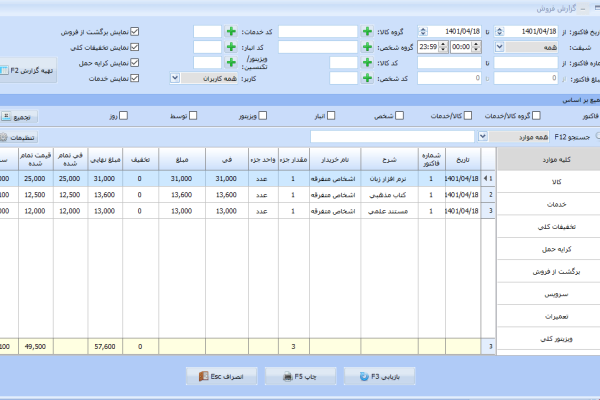
Task: Toggle نمایش تخفیفات کلی checkbox
Action: click(x=134, y=47)
